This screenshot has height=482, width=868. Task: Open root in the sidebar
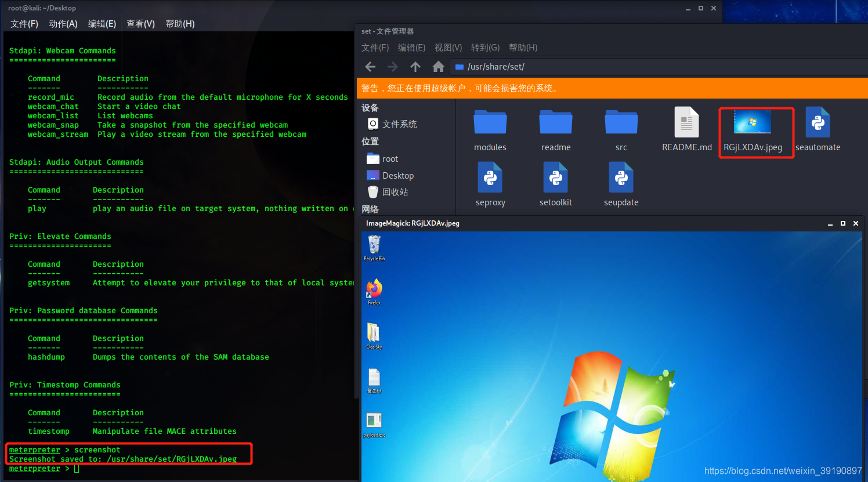pyautogui.click(x=383, y=159)
